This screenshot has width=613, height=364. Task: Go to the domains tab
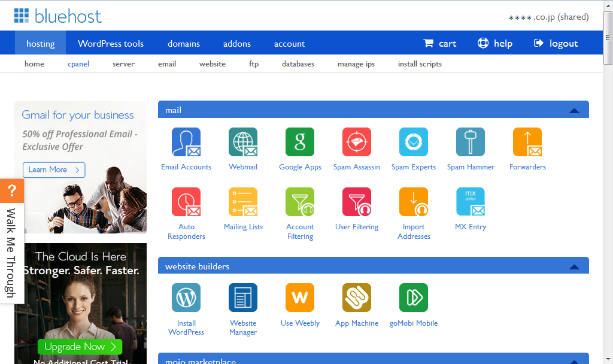[184, 43]
